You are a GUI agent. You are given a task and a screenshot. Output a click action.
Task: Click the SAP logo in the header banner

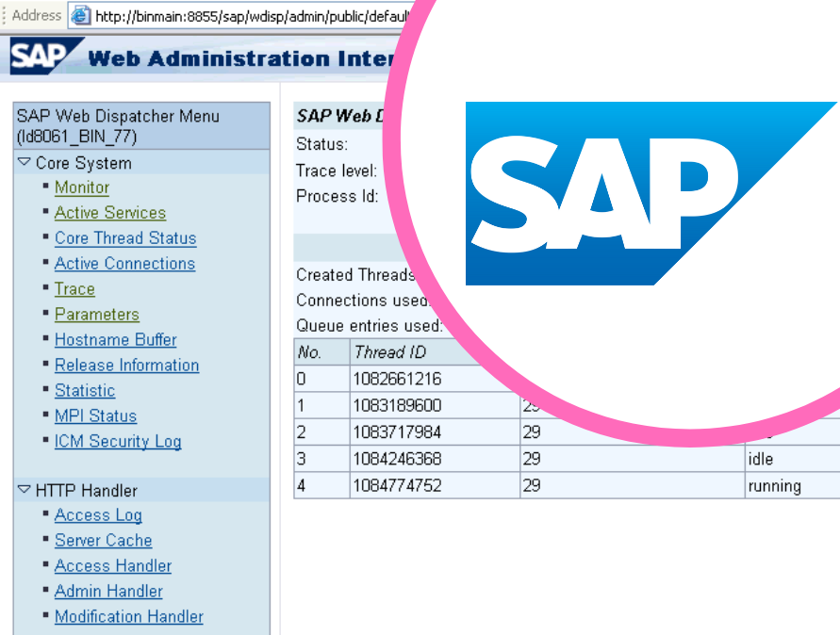click(46, 56)
